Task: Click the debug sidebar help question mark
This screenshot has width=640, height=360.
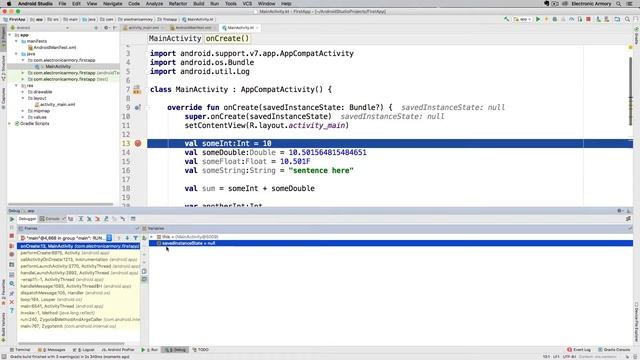Action: [11, 311]
